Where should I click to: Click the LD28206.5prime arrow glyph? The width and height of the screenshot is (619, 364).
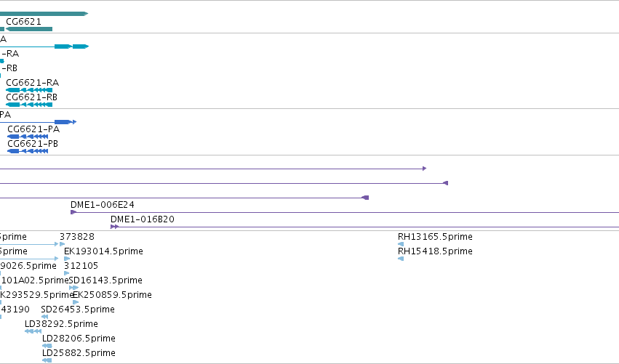coord(47,347)
